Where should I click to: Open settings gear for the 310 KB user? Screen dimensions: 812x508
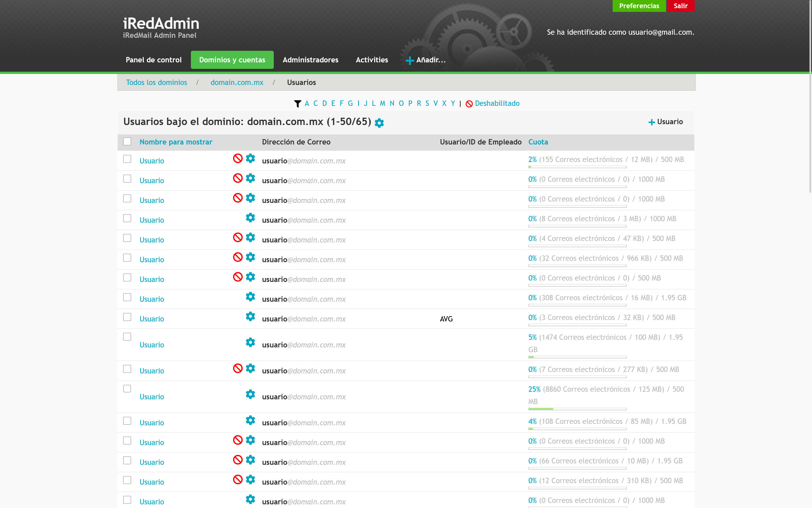pyautogui.click(x=250, y=480)
